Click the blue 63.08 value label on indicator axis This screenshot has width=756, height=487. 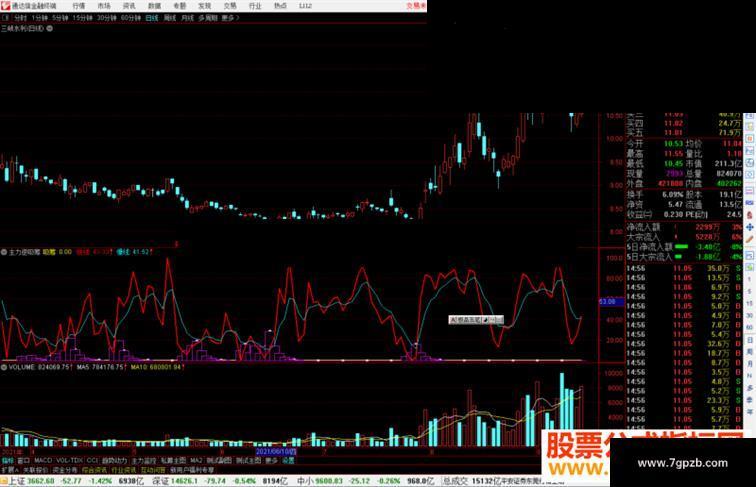click(x=611, y=302)
